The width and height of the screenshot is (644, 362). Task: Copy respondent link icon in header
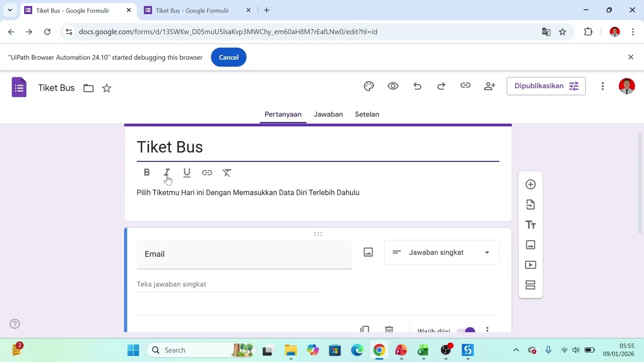(465, 86)
